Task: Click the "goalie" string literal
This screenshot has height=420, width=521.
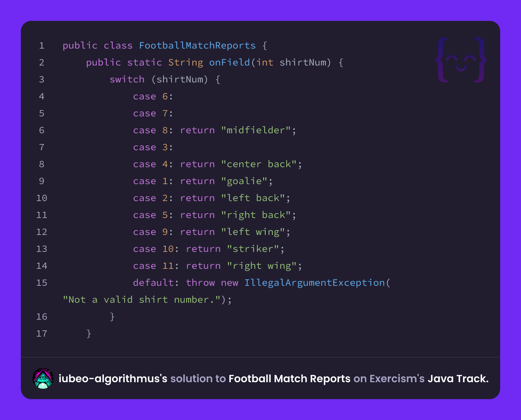Action: click(x=244, y=181)
